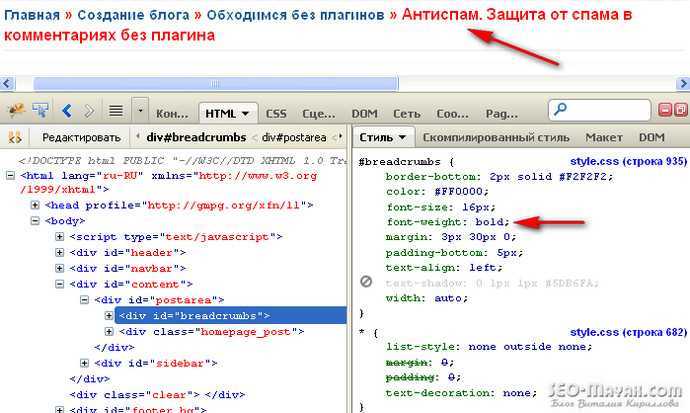Click the red minimize Firebug icon

(664, 110)
